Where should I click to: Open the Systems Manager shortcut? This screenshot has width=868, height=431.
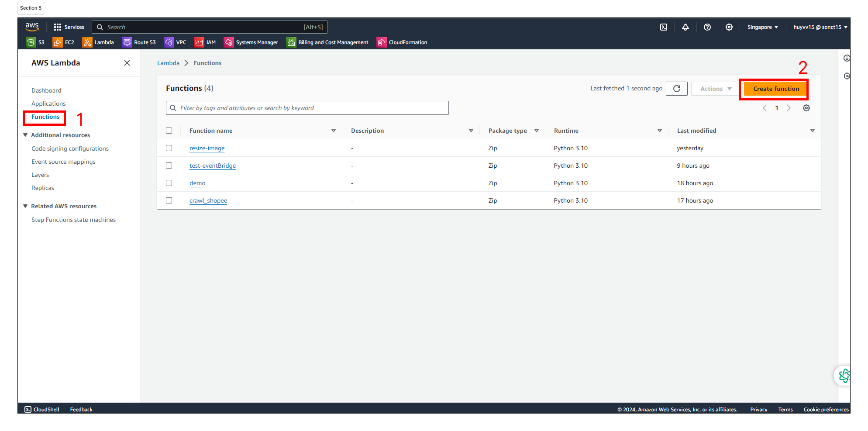tap(251, 42)
